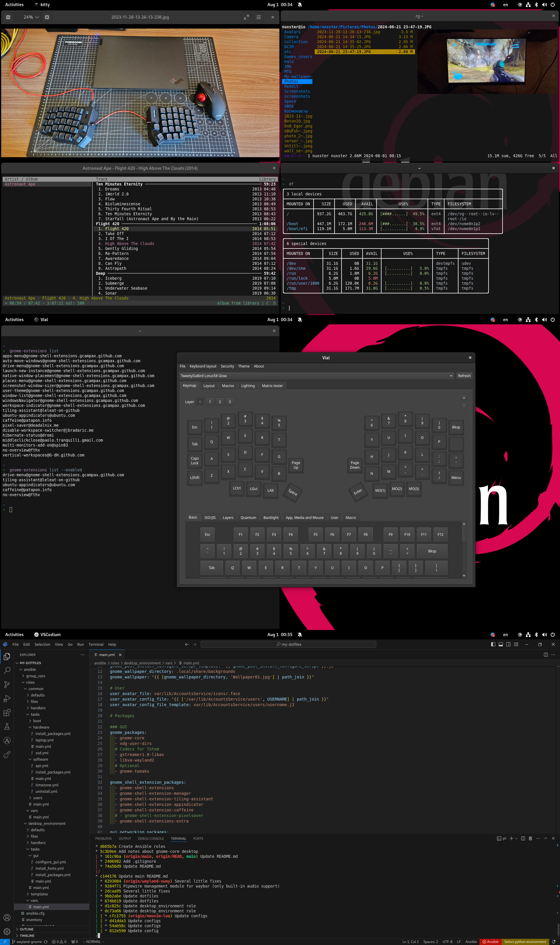
Task: Select Vial layer 2
Action: click(x=220, y=402)
